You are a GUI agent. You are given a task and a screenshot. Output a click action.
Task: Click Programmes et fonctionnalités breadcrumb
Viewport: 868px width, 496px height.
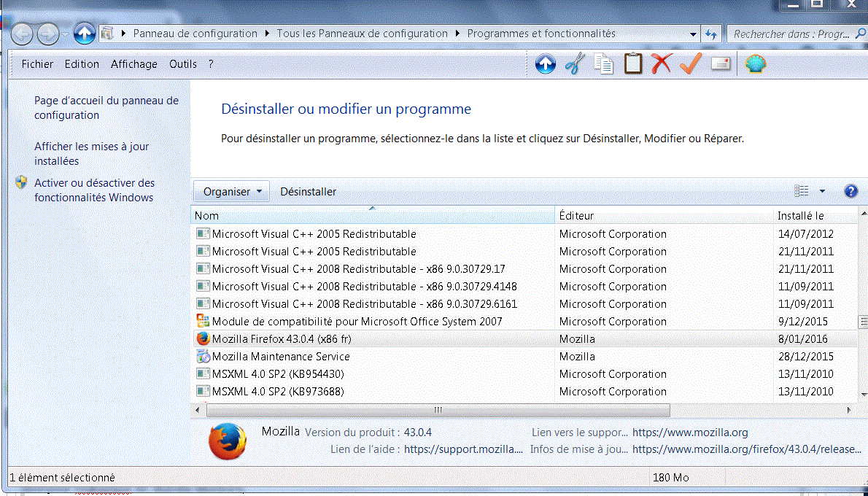tap(541, 34)
